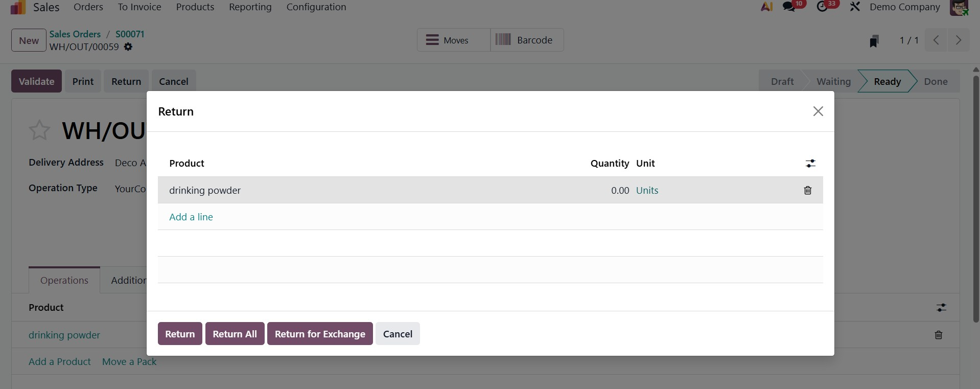Open the Reporting menu
The height and width of the screenshot is (389, 980).
250,7
